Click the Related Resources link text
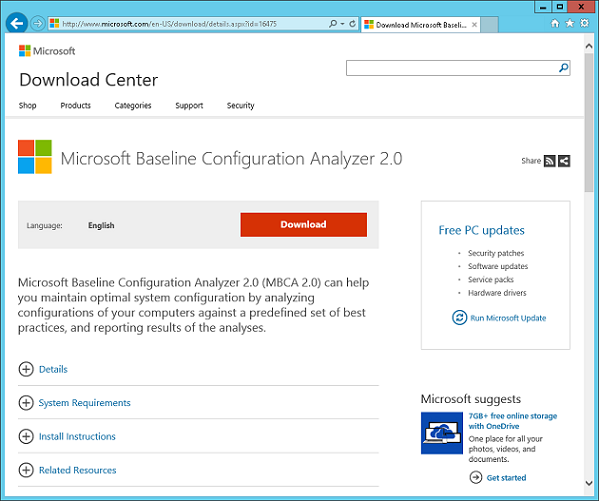Screen dimensions: 599x501 (x=78, y=470)
